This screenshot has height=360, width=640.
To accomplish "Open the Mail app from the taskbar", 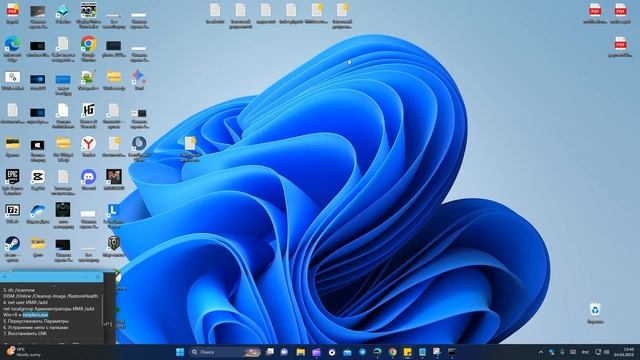I will [347, 352].
